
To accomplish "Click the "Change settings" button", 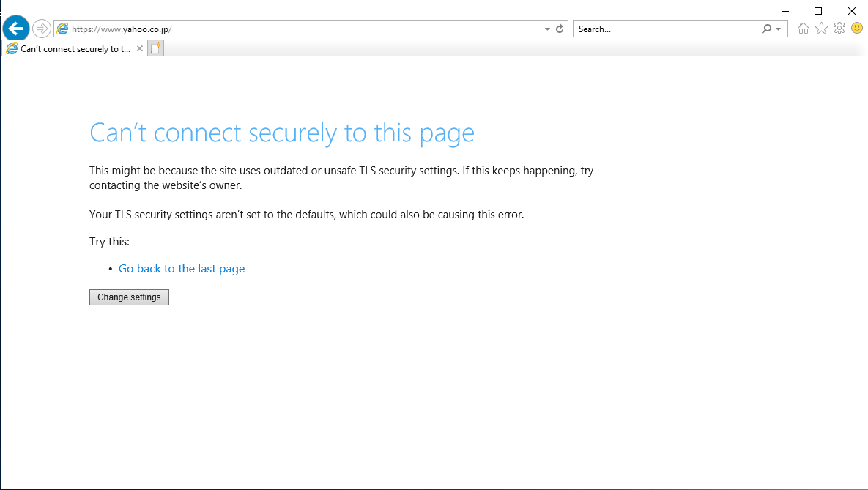I will (129, 297).
